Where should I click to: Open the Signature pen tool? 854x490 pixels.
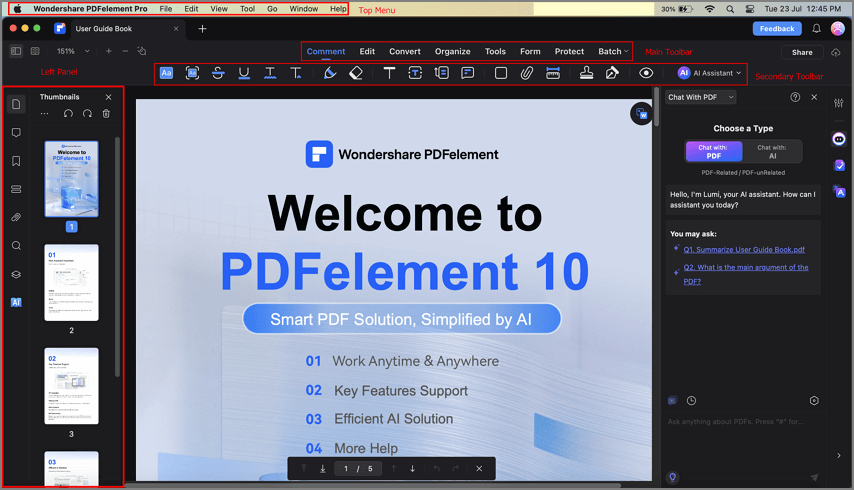tap(612, 73)
